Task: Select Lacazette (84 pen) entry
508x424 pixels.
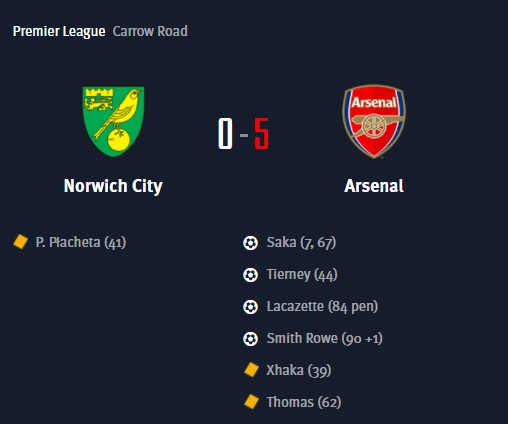Action: (x=322, y=307)
